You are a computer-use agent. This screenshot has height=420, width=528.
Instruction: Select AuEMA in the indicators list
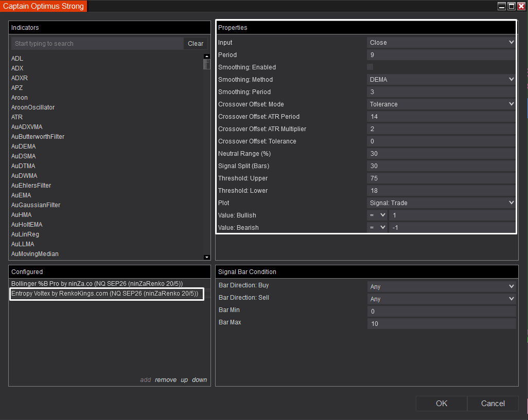coord(21,195)
